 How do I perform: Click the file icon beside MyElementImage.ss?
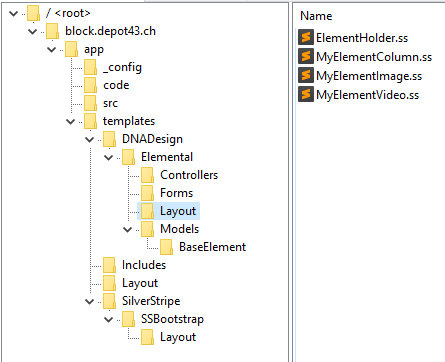point(306,75)
